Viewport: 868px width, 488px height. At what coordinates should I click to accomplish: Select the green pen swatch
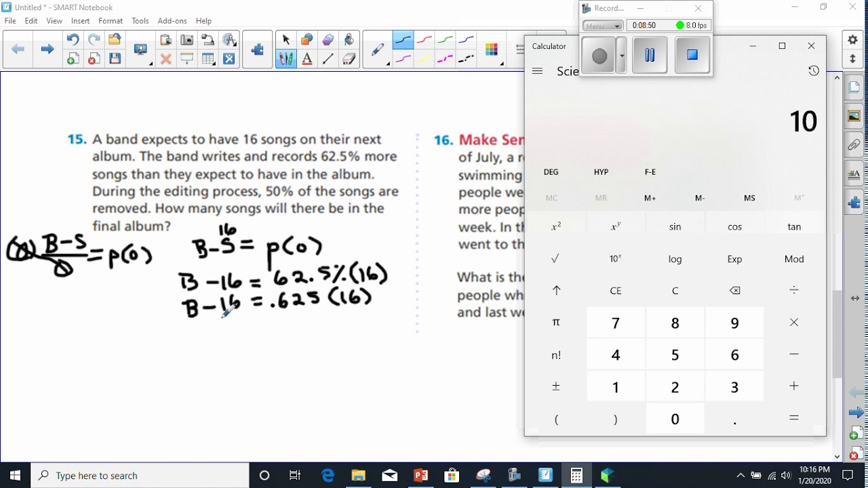(x=446, y=40)
